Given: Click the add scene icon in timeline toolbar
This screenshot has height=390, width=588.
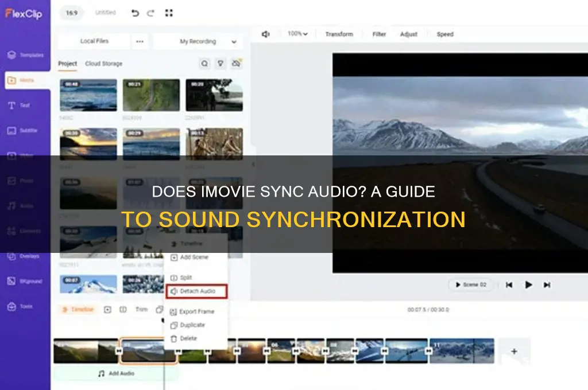Looking at the screenshot, I should click(107, 310).
